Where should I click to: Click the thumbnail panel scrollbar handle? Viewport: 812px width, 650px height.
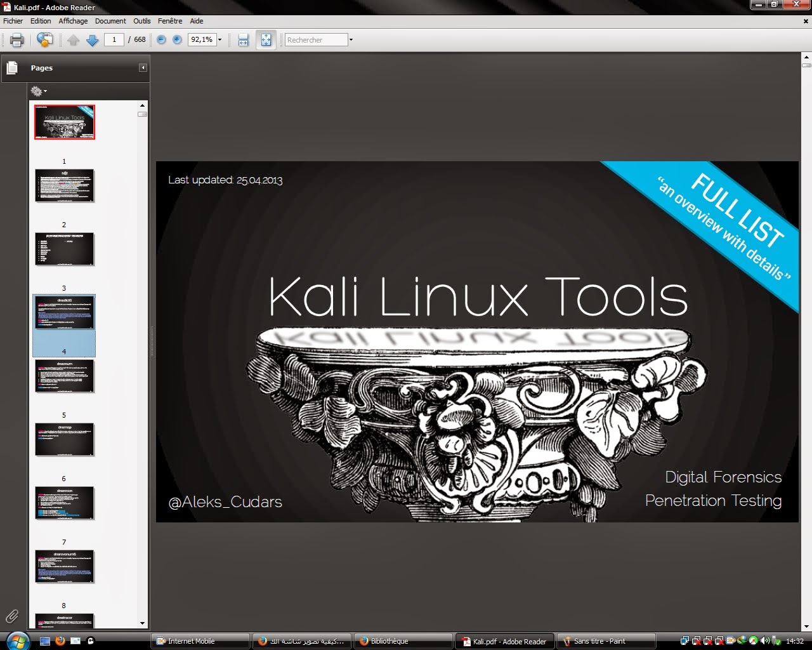pyautogui.click(x=142, y=114)
